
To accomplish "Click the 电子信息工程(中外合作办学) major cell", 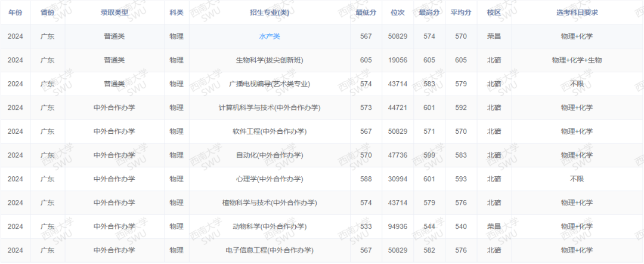I will (x=270, y=250).
